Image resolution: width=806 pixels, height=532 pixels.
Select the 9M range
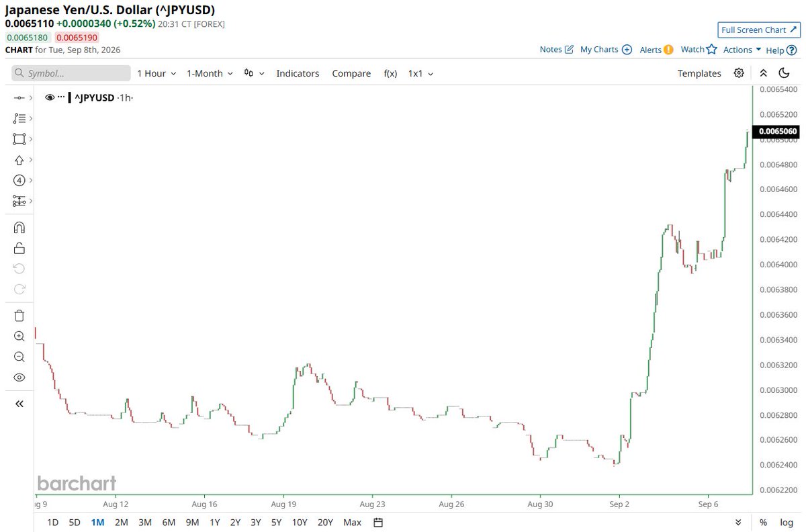click(x=192, y=522)
